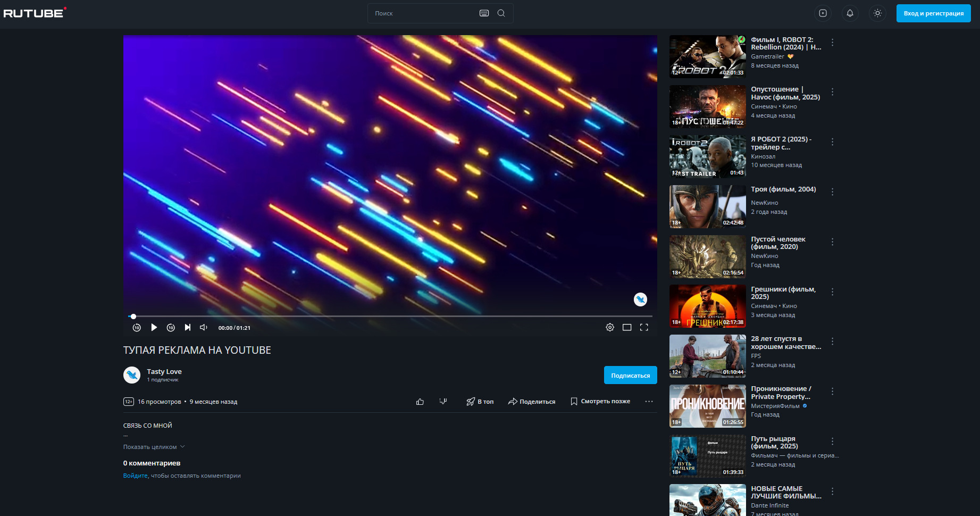Open options menu for Троя video
This screenshot has width=980, height=516.
[832, 192]
